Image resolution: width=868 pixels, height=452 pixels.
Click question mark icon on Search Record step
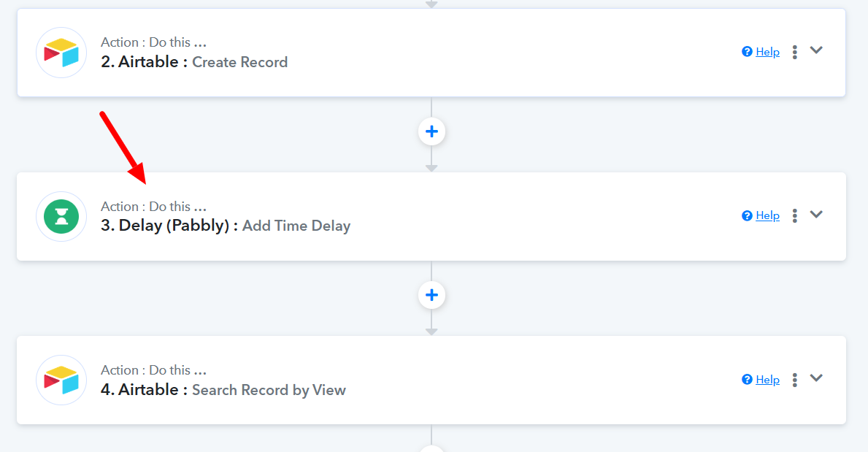[x=747, y=380]
